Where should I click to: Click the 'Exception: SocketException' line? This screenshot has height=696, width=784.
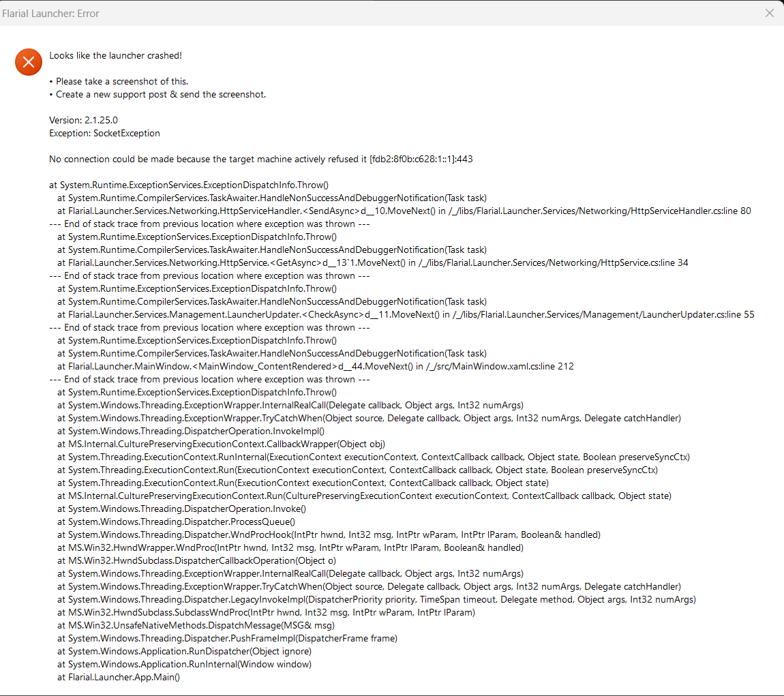click(x=104, y=133)
